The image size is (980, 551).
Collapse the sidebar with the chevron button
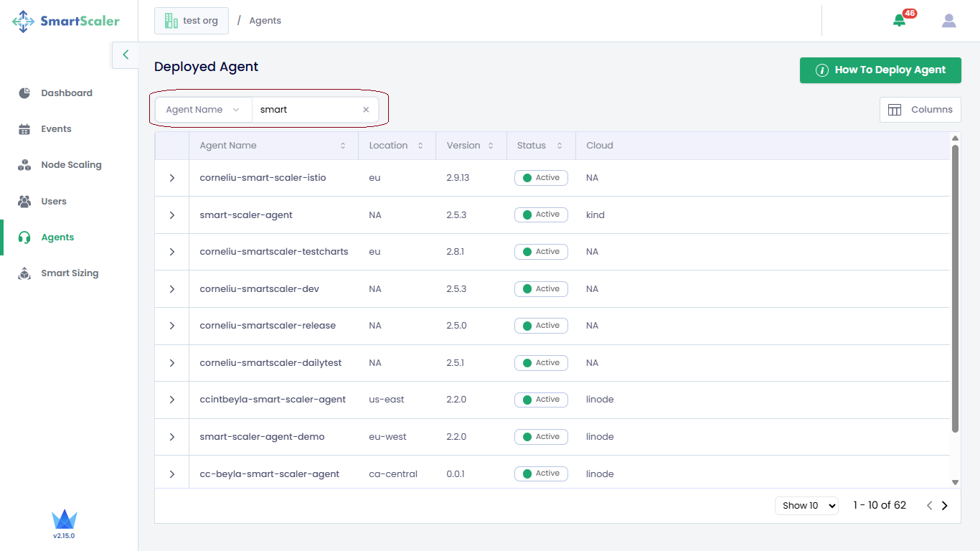(126, 55)
